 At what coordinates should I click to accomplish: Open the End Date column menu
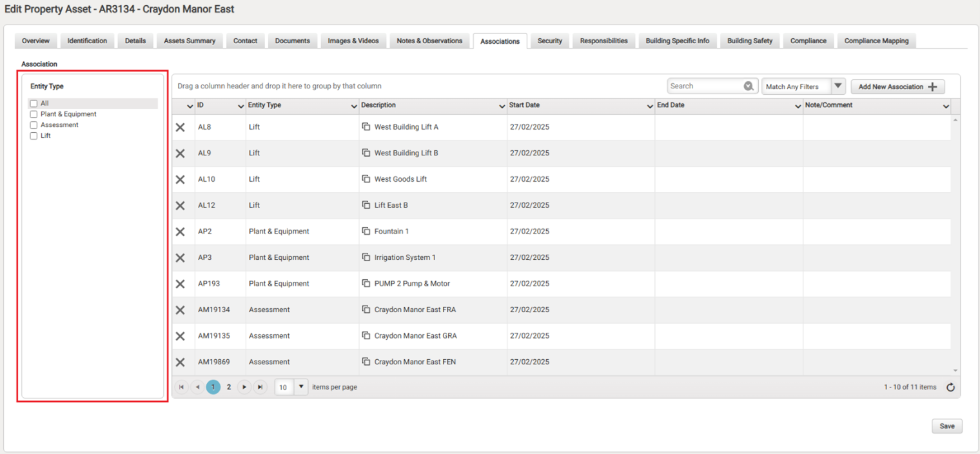[798, 106]
